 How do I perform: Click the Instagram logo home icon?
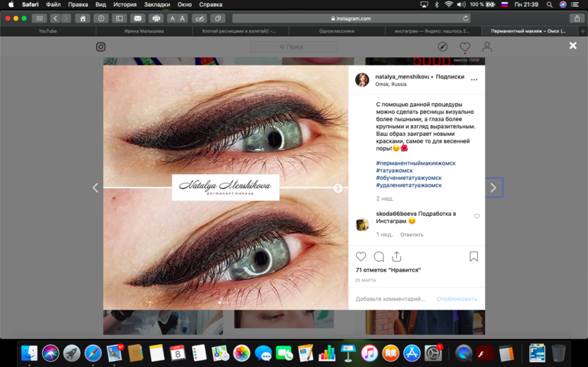point(101,47)
